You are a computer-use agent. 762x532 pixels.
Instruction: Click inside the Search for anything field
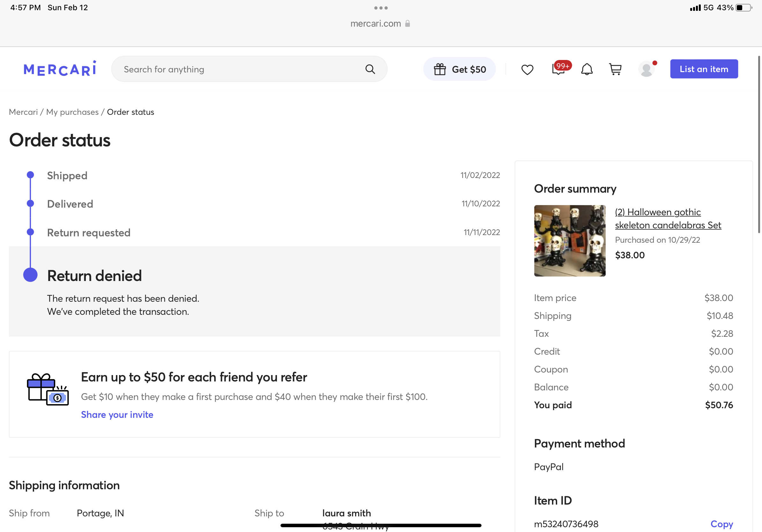(232, 69)
